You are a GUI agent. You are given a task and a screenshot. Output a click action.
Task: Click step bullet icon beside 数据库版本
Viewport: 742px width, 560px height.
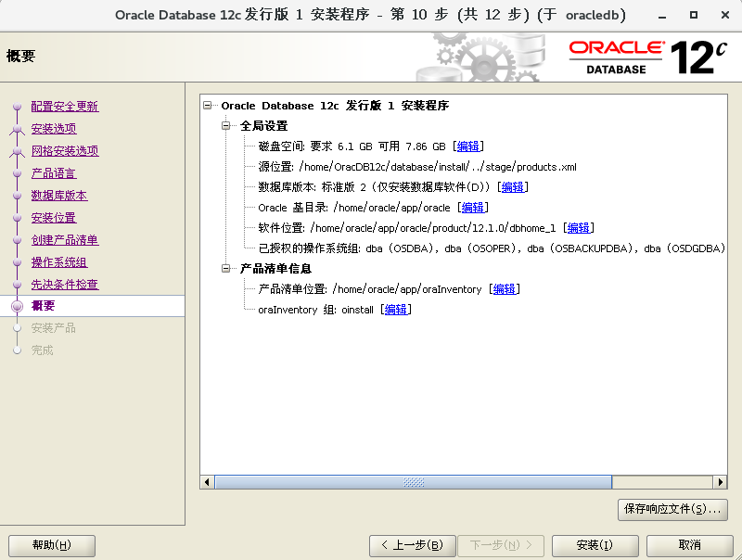click(x=17, y=196)
